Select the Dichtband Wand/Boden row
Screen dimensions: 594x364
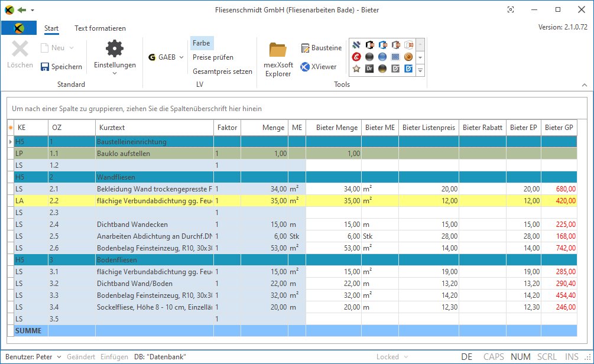pos(296,283)
